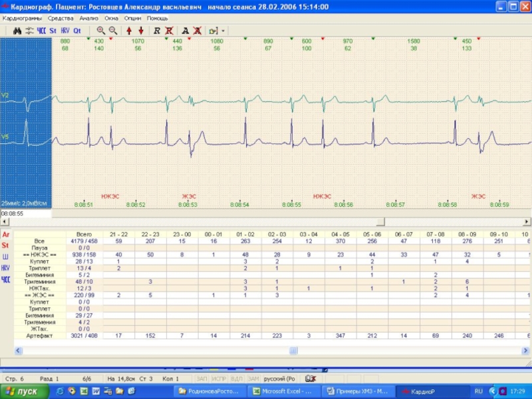Open the Windows пуск start button

pyautogui.click(x=25, y=392)
